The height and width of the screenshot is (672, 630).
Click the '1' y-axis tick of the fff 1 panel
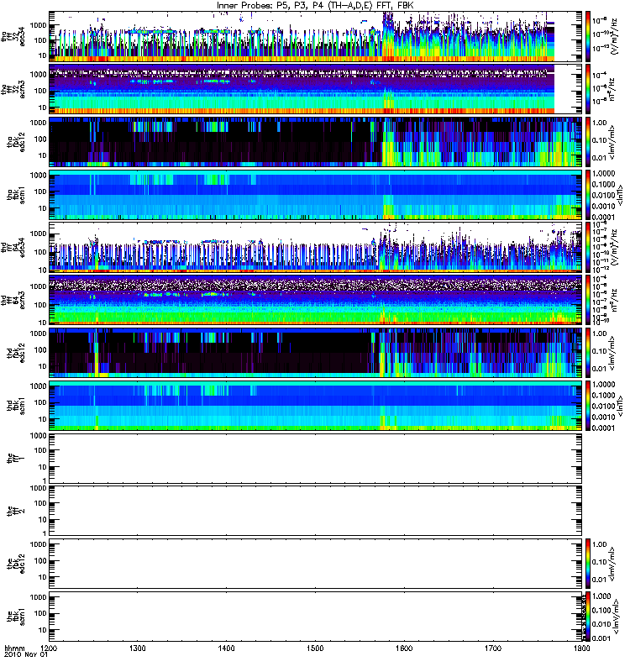point(45,480)
